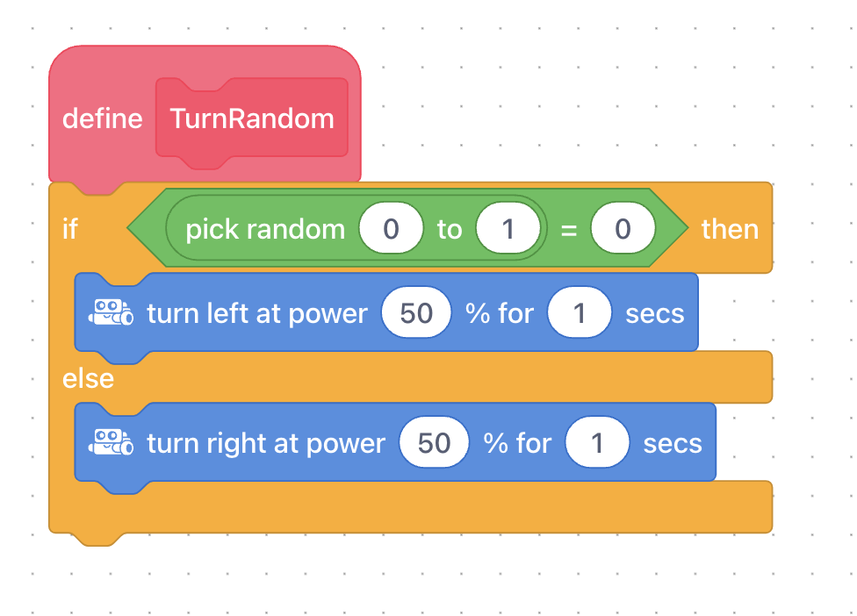This screenshot has height=616, width=857.
Task: Click the equals sign operator block
Action: [569, 230]
